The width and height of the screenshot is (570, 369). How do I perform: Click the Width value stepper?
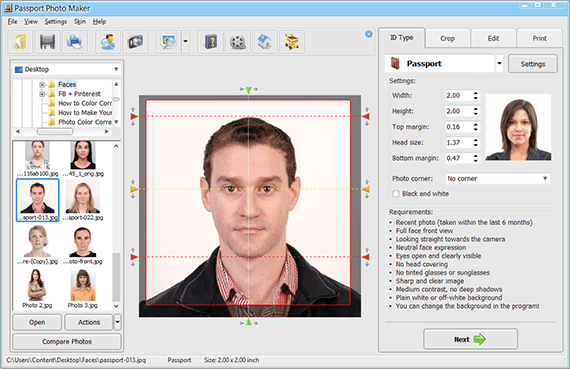pos(475,96)
